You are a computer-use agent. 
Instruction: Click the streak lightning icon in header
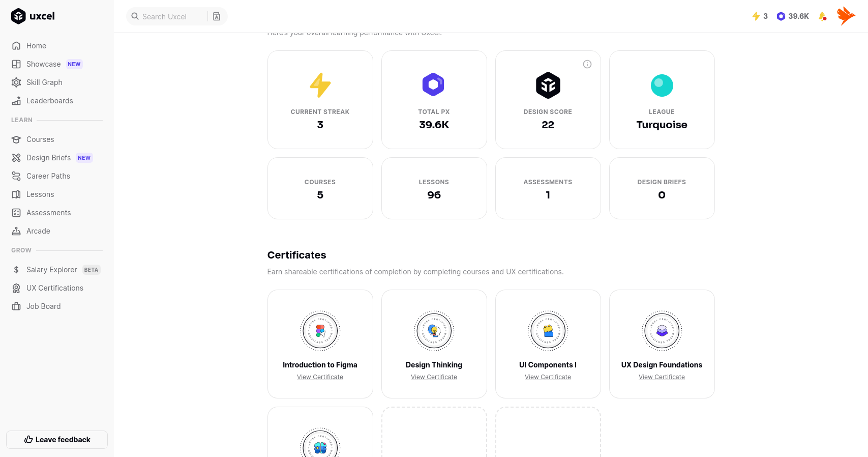(x=756, y=16)
